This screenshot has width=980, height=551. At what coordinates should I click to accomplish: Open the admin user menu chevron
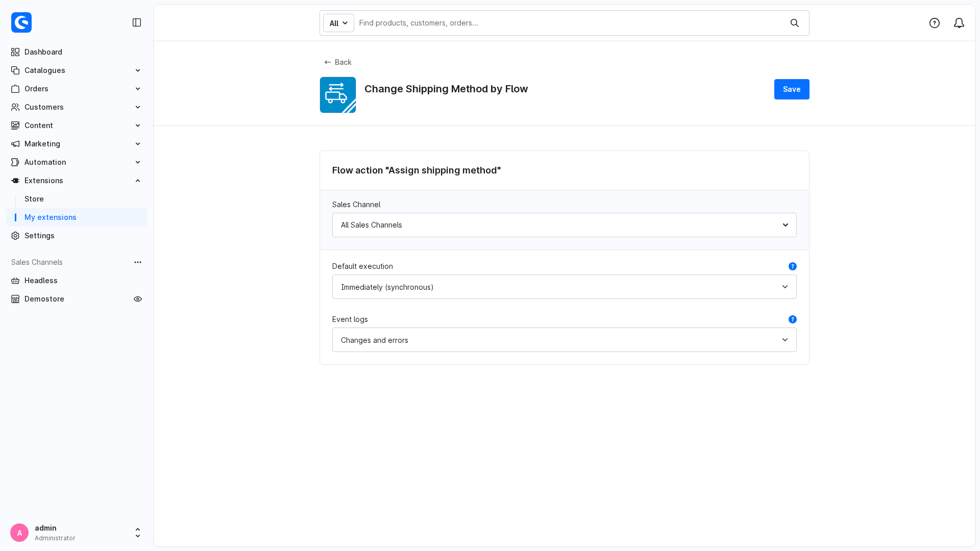pyautogui.click(x=138, y=533)
